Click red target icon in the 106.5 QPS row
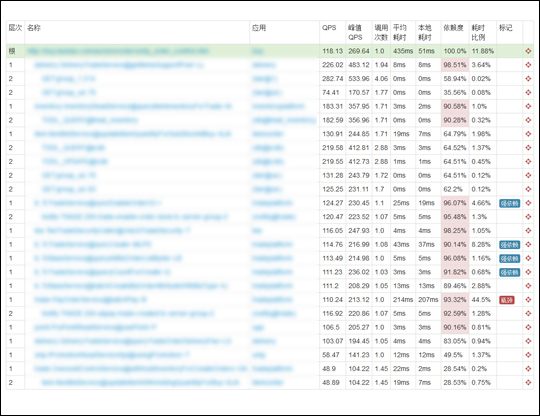 (528, 327)
